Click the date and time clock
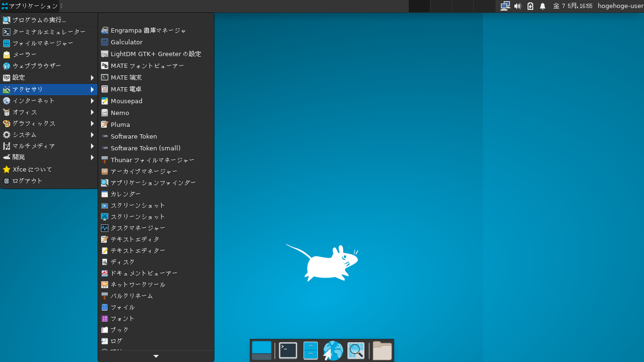Viewport: 644px width, 362px height. click(572, 6)
